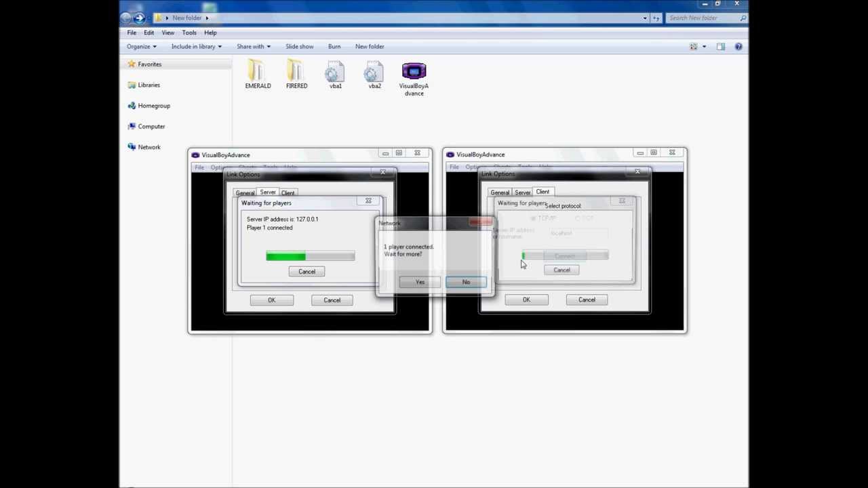Click OK in right Link Options dialog
Viewport: 868px width, 488px height.
[526, 300]
